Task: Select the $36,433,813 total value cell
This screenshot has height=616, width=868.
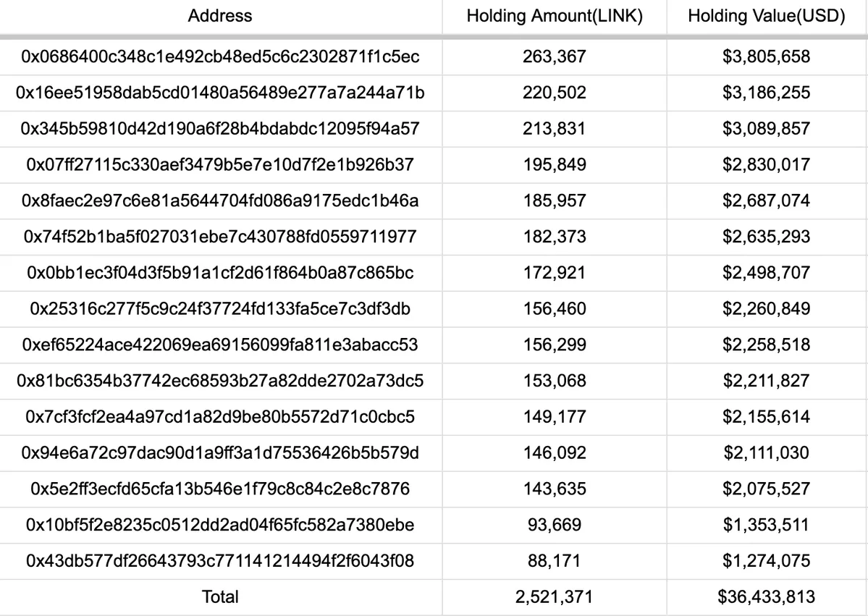Action: pos(766,597)
